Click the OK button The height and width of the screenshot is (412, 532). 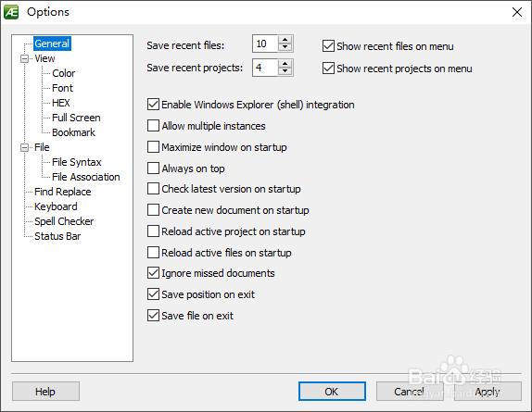click(332, 392)
